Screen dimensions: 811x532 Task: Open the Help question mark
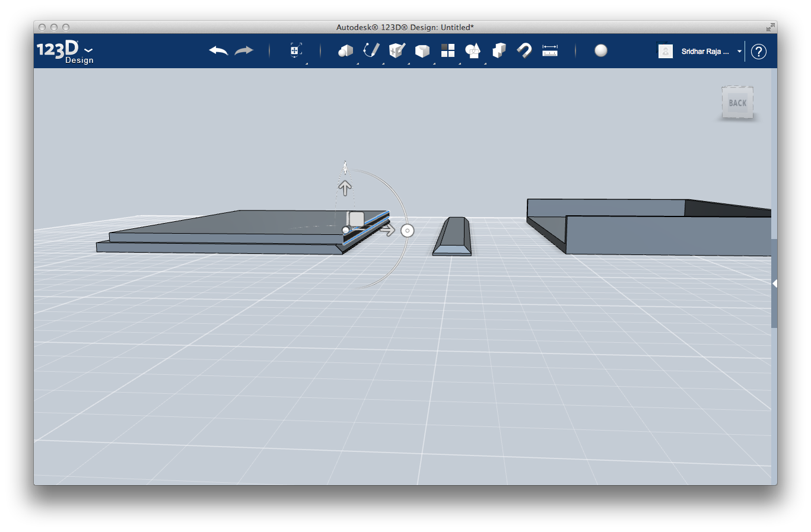758,52
